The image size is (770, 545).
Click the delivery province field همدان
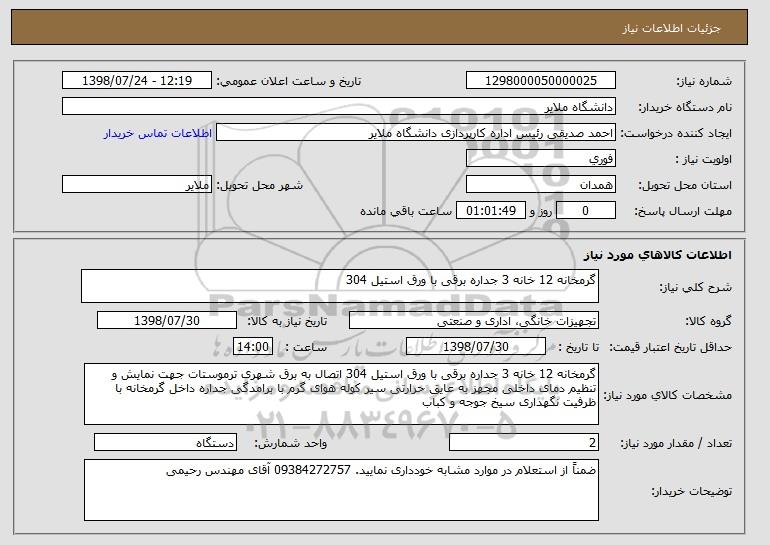pyautogui.click(x=541, y=185)
